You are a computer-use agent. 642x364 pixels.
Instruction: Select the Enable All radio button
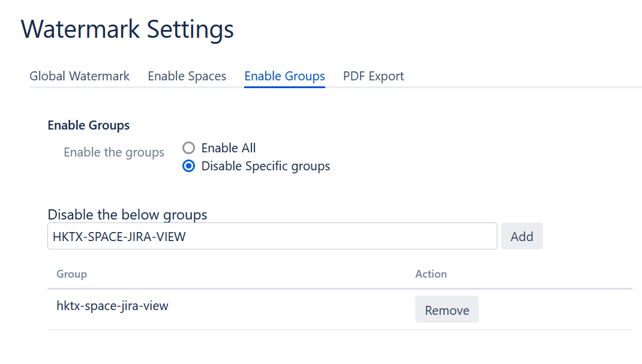pyautogui.click(x=189, y=148)
